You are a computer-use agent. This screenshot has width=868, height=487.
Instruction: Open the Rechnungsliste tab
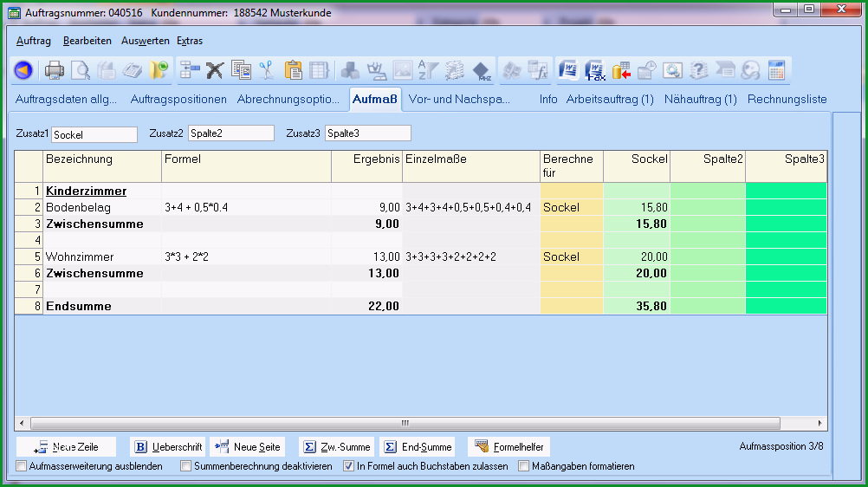click(787, 99)
